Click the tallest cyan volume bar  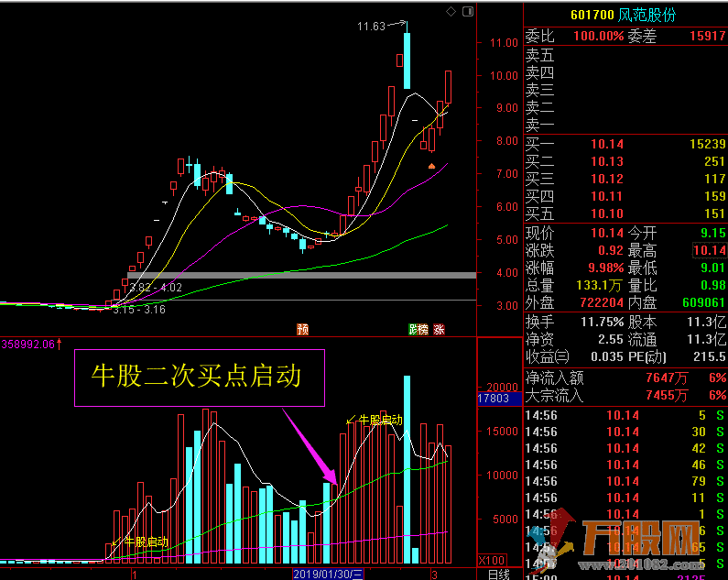[x=407, y=469]
